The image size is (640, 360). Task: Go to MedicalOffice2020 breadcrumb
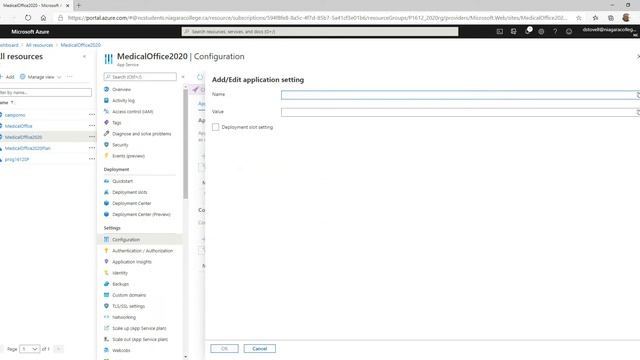pos(80,45)
